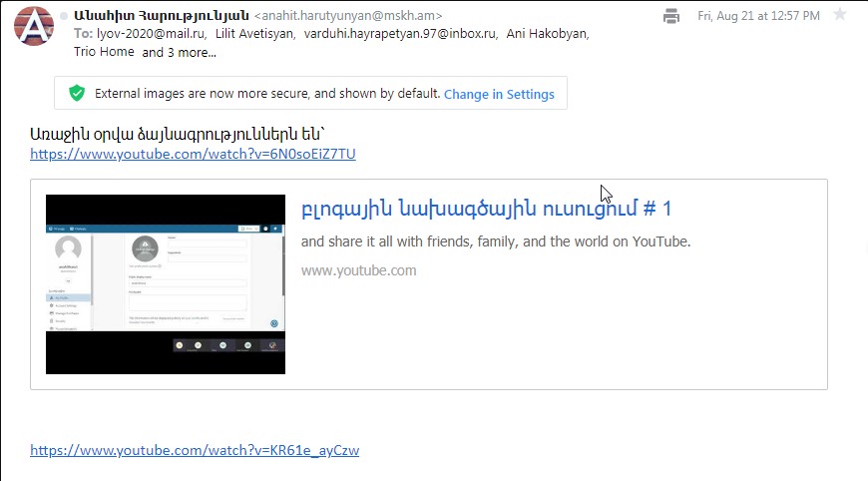Click the status dot beside sender name
Screen dimensions: 868x481
point(65,16)
